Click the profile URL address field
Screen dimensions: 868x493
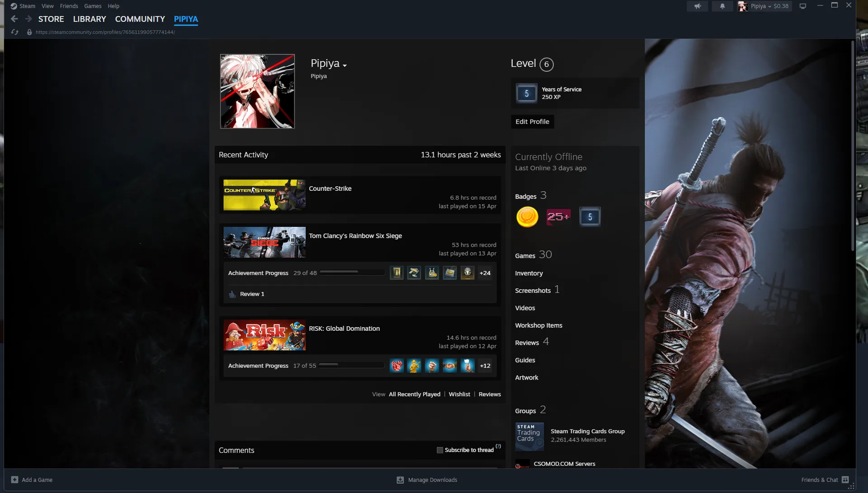[105, 32]
